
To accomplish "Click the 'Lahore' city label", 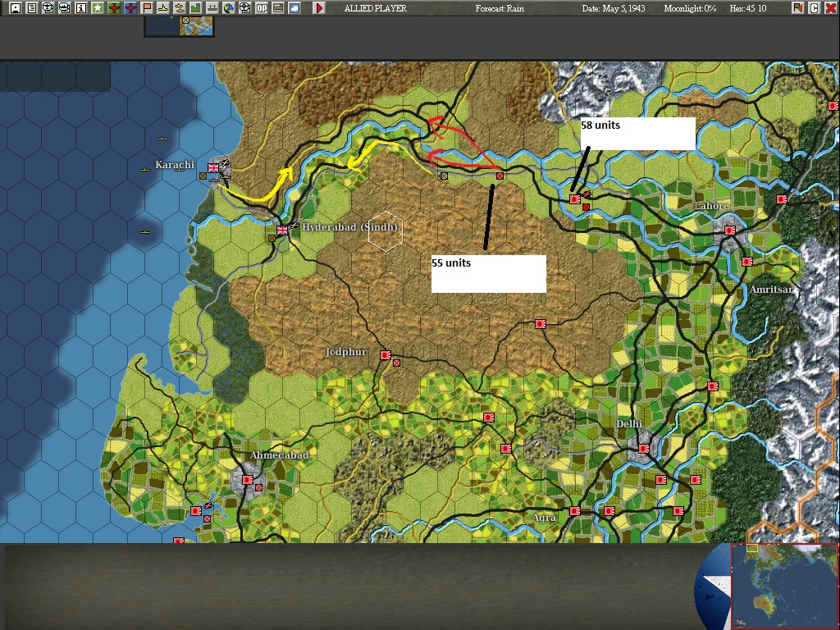I will point(711,206).
